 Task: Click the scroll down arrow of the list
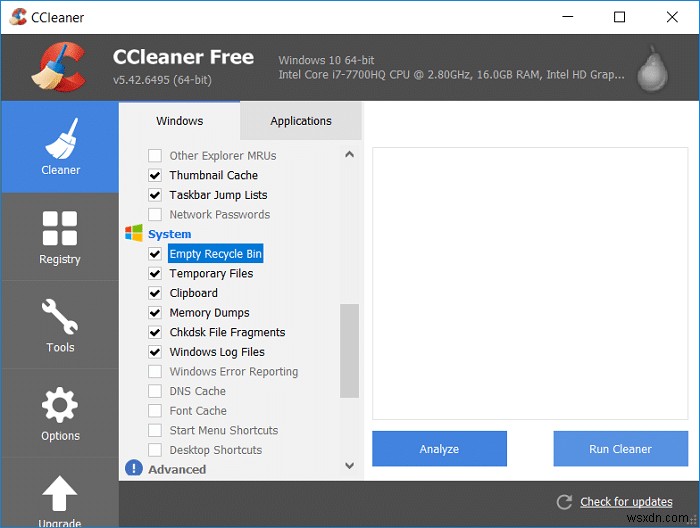[350, 466]
